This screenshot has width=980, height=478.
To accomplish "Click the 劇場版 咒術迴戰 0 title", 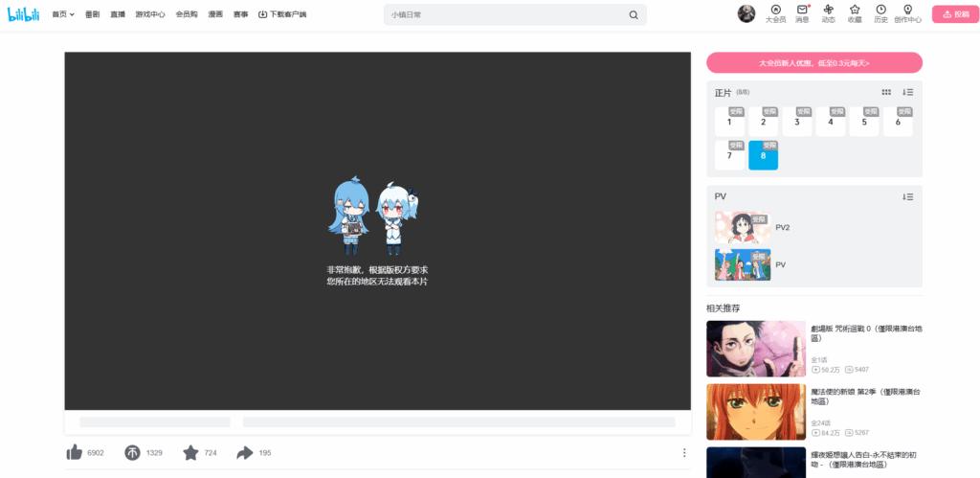I will coord(866,332).
